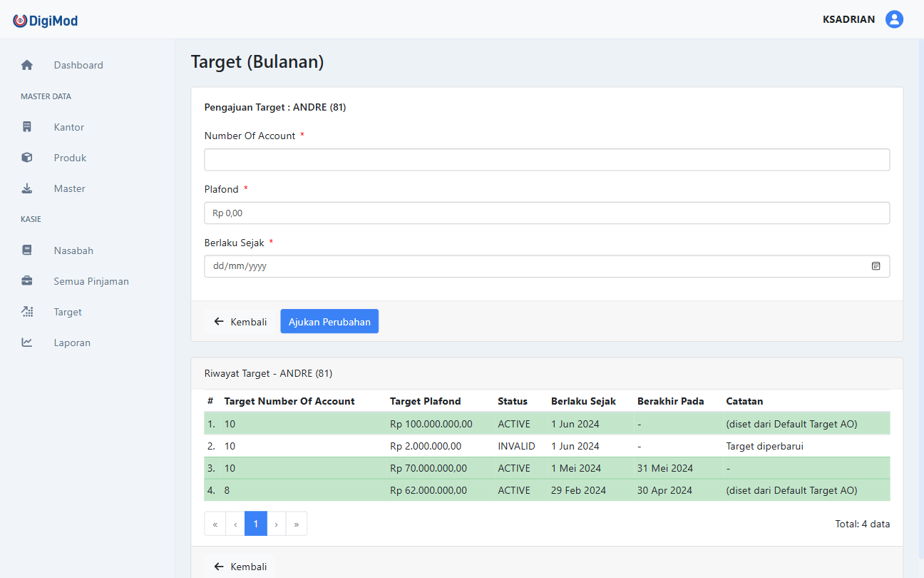Select the Target icon in sidebar
Screen dimensions: 924x578
coord(26,312)
